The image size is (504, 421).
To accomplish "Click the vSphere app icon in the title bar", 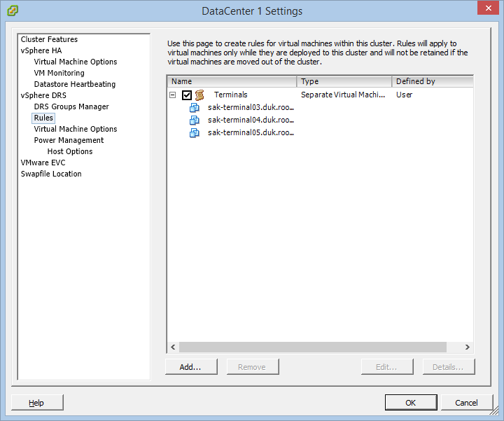I will [13, 11].
